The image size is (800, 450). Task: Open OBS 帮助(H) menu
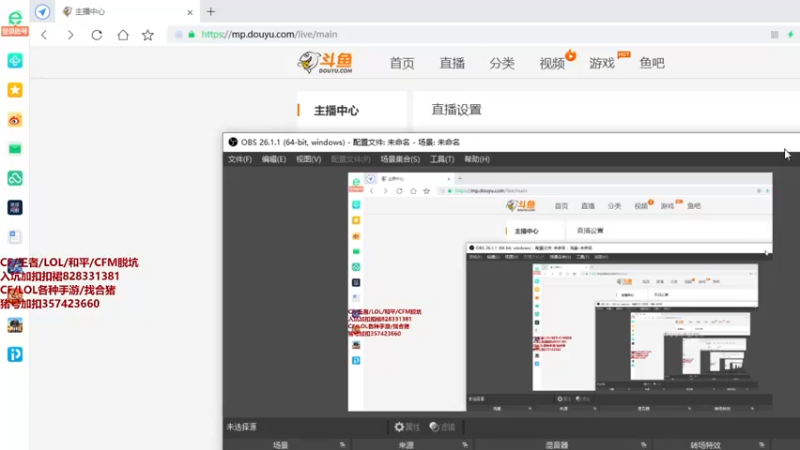tap(477, 159)
